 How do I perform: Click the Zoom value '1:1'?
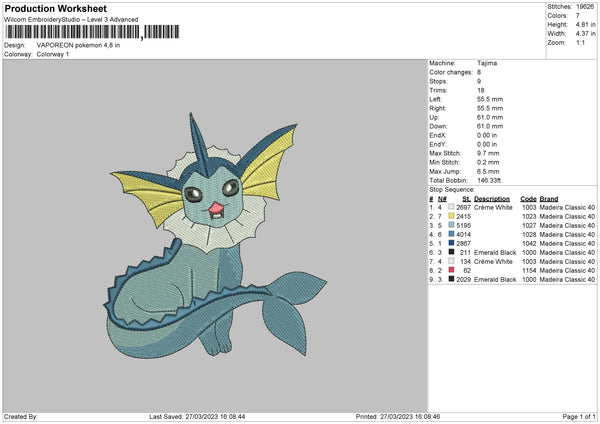580,42
